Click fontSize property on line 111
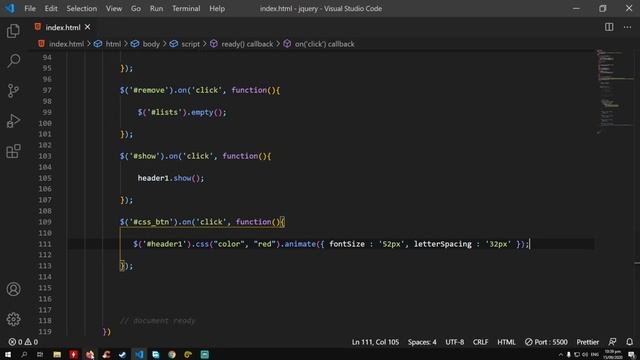Image resolution: width=640 pixels, height=360 pixels. click(347, 244)
